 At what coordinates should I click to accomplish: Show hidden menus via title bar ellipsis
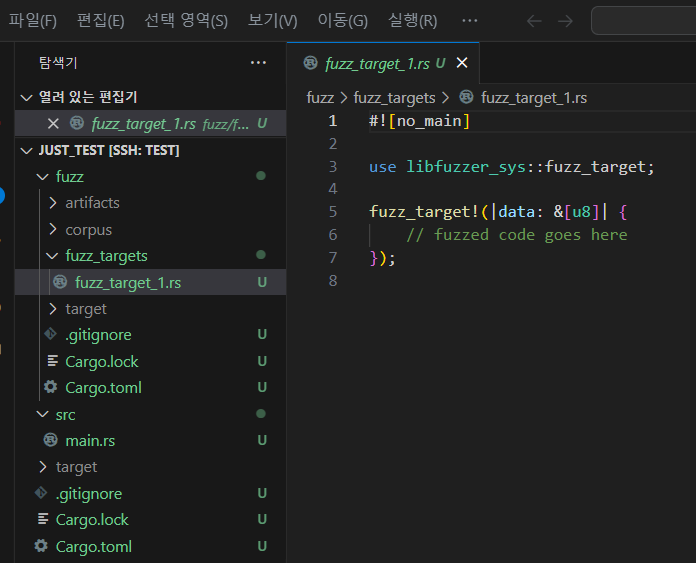click(469, 21)
